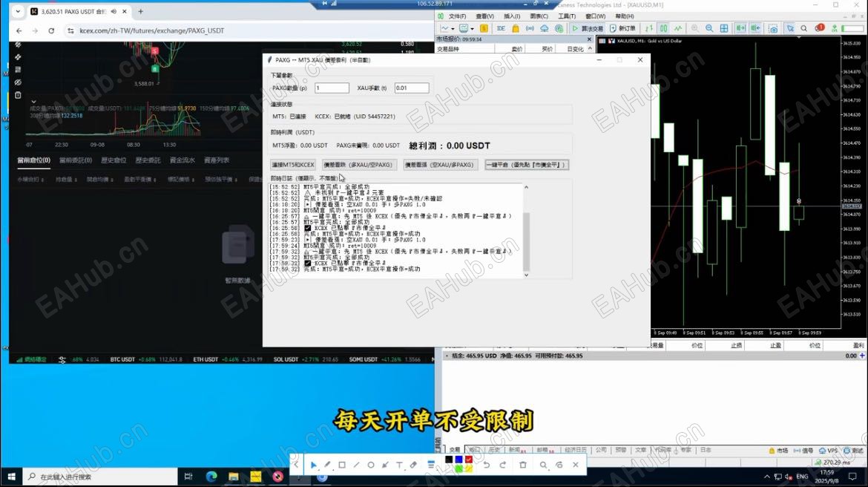Select the eraser annotation tool
This screenshot has width=868, height=487.
413,465
